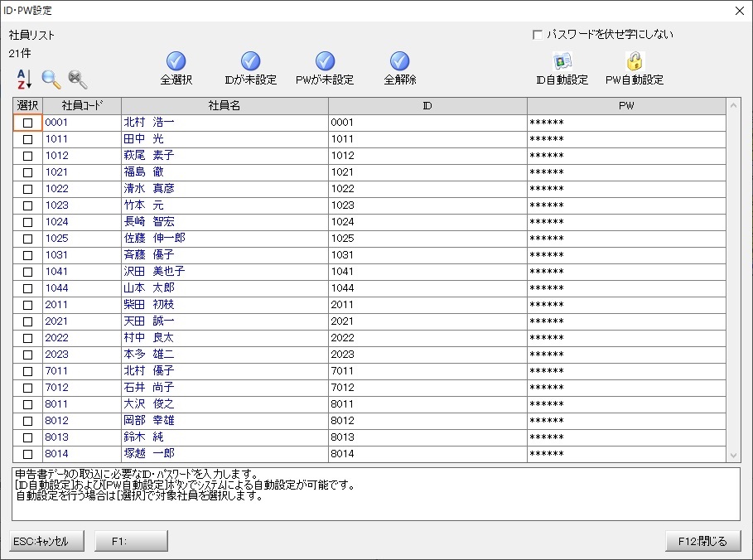The width and height of the screenshot is (753, 560).
Task: Click ESC:キャンセル button
Action: [46, 541]
